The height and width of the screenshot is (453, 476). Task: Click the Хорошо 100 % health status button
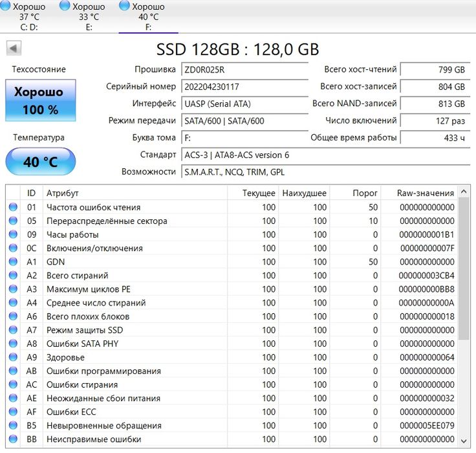[x=40, y=100]
